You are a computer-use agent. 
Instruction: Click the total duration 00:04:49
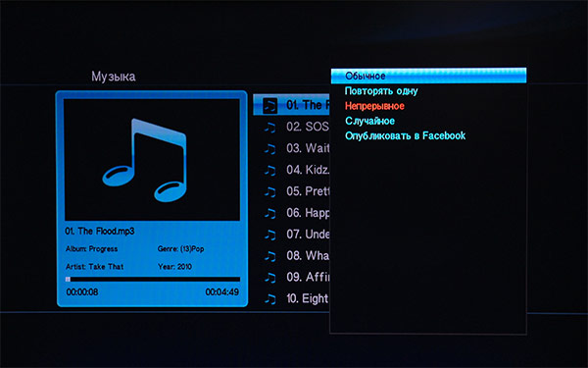point(222,292)
